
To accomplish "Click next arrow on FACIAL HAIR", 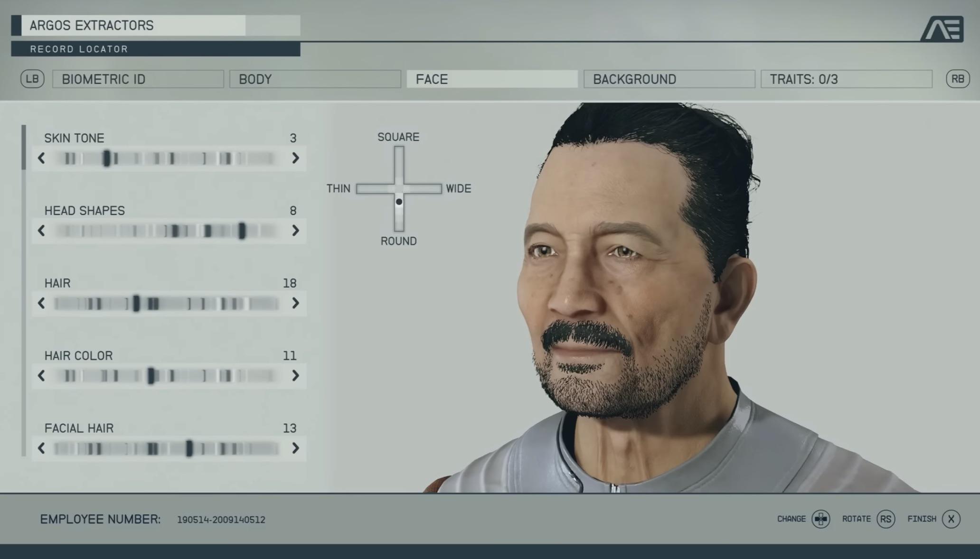I will point(295,448).
